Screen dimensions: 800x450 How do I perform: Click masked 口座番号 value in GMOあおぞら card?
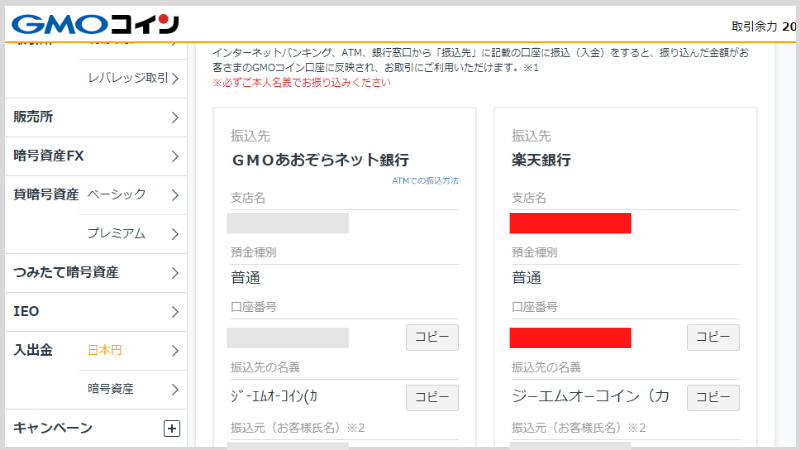click(x=288, y=338)
